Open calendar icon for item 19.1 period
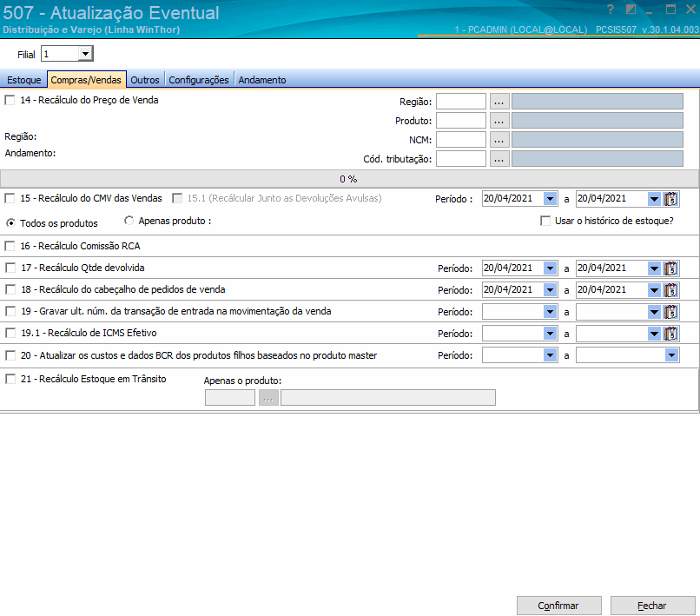 click(x=670, y=334)
